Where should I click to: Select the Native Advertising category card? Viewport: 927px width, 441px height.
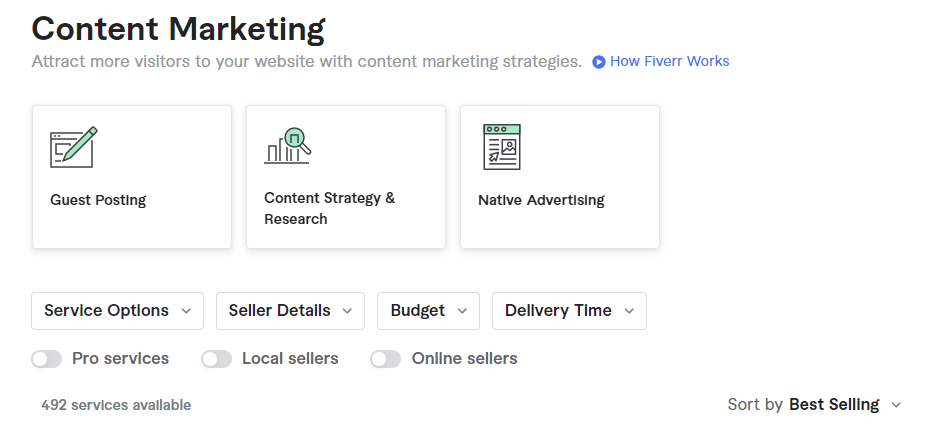tap(560, 177)
